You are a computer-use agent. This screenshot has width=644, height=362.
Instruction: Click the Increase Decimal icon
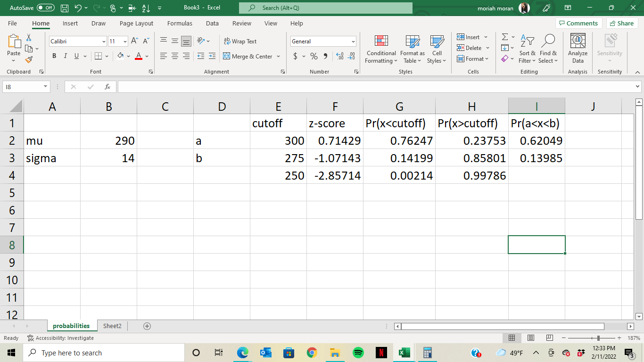(341, 56)
